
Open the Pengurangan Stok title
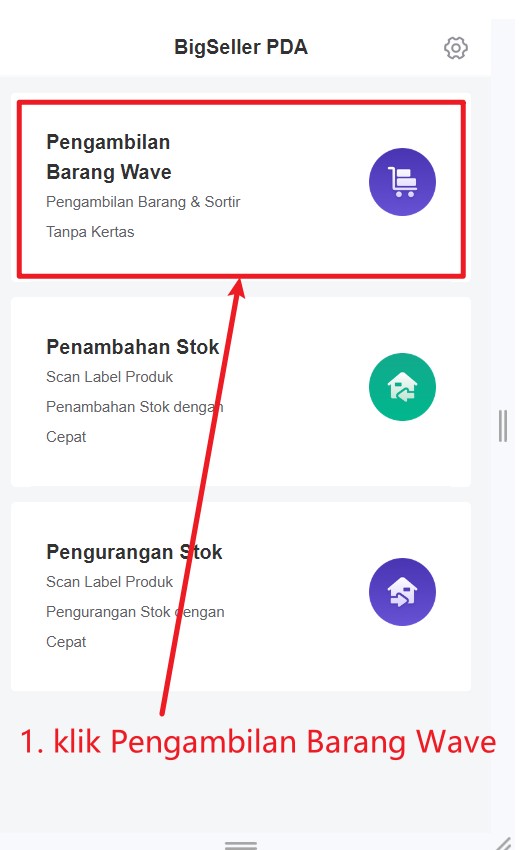(134, 552)
